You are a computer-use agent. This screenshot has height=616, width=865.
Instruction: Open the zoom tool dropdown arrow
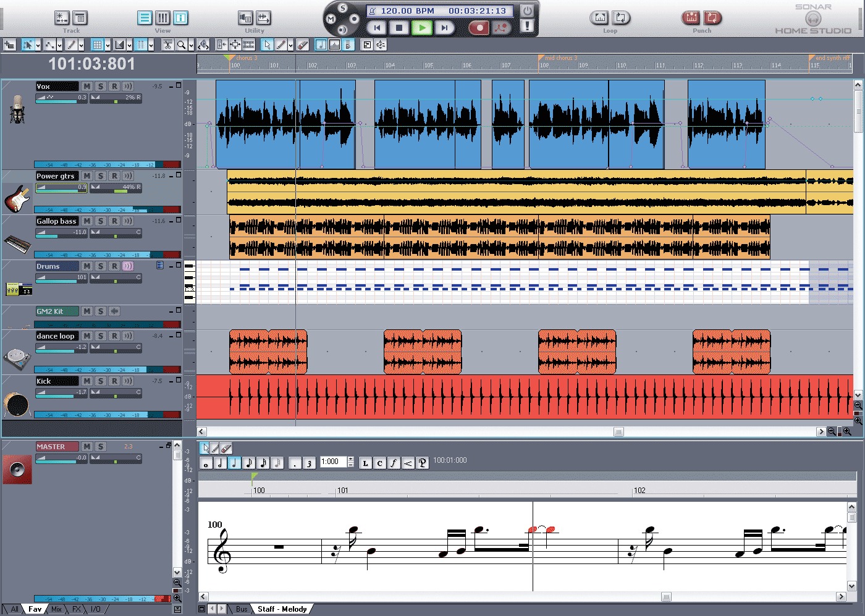(191, 44)
